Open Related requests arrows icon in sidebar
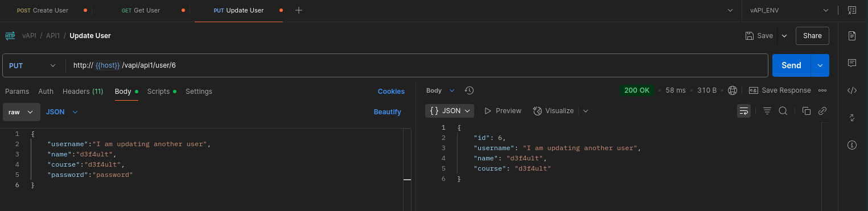 point(852,118)
